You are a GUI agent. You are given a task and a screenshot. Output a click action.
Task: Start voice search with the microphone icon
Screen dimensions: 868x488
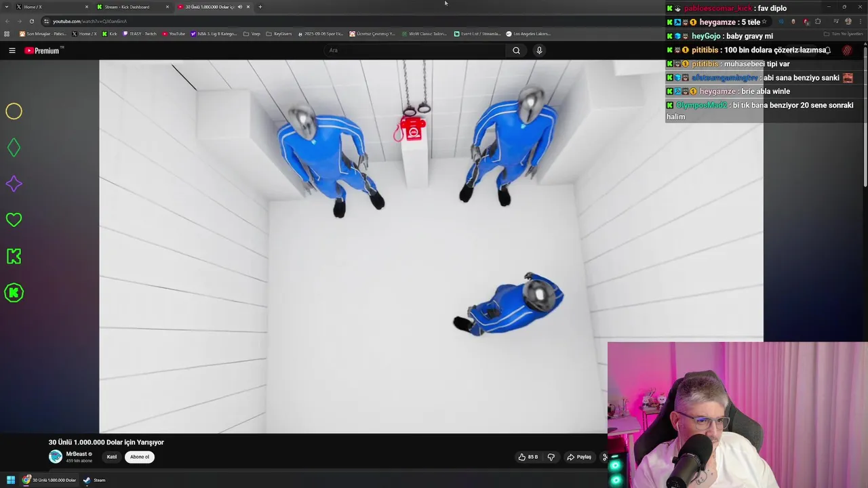(539, 50)
